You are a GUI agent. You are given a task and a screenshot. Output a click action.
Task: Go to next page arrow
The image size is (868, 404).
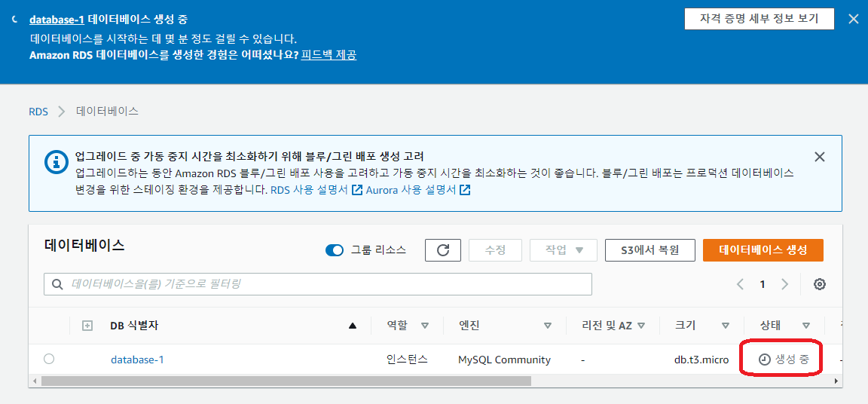[784, 284]
